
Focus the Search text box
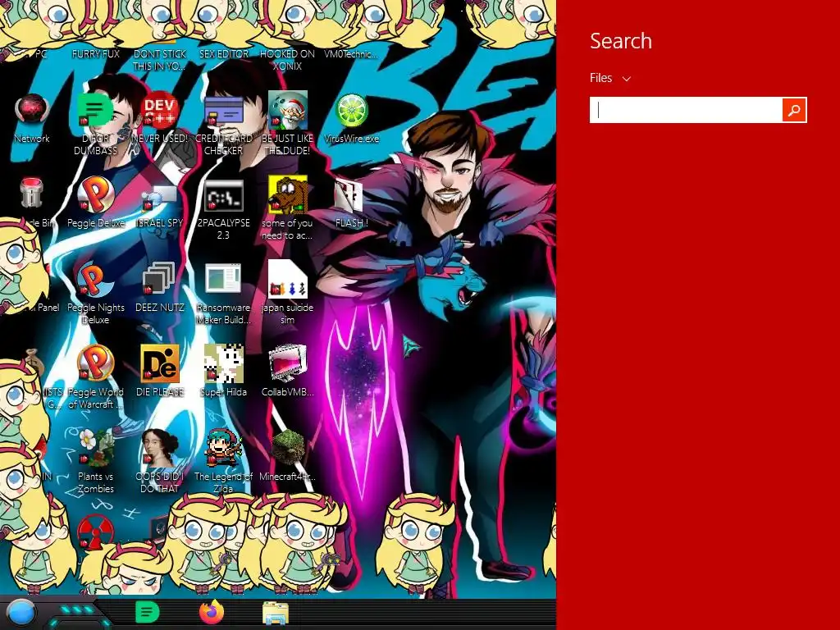tap(686, 110)
